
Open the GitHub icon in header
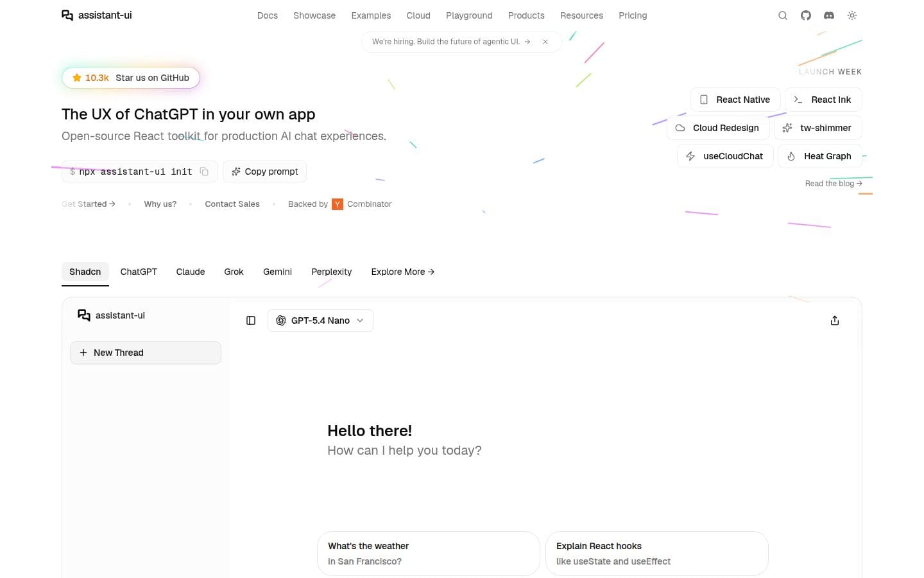coord(806,15)
